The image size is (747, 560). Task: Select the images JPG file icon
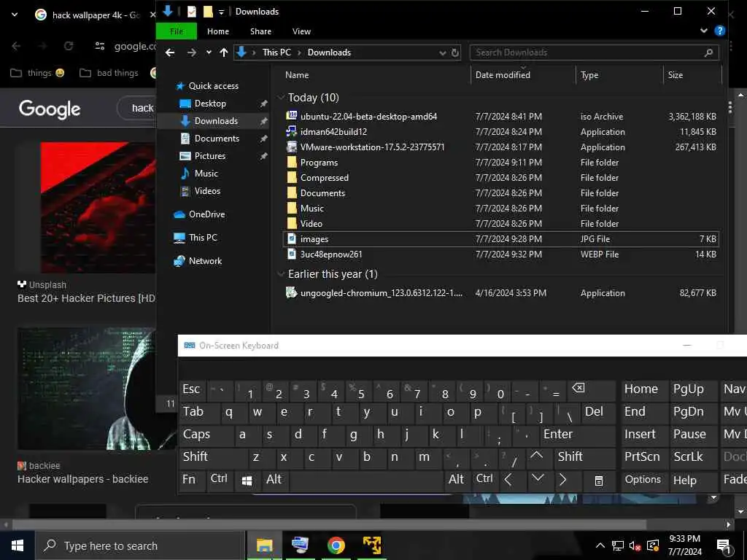[x=292, y=238]
